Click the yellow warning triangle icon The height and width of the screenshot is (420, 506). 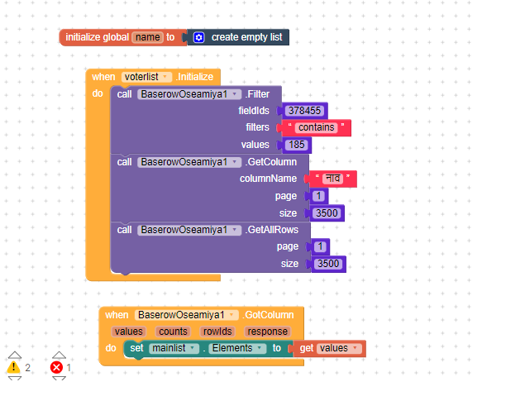tap(13, 367)
